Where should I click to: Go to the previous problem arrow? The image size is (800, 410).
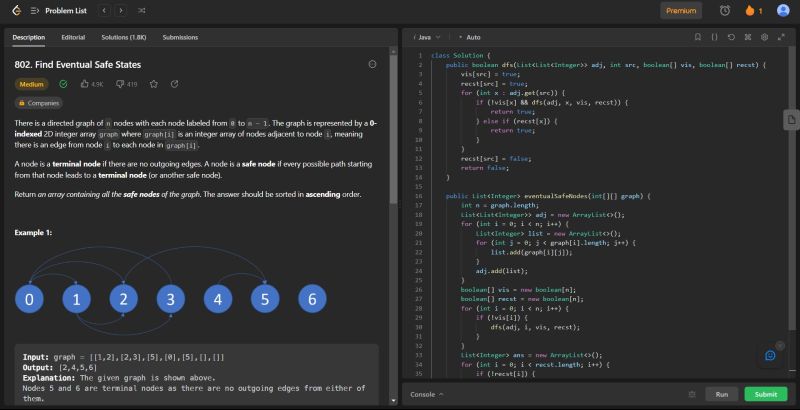coord(104,11)
